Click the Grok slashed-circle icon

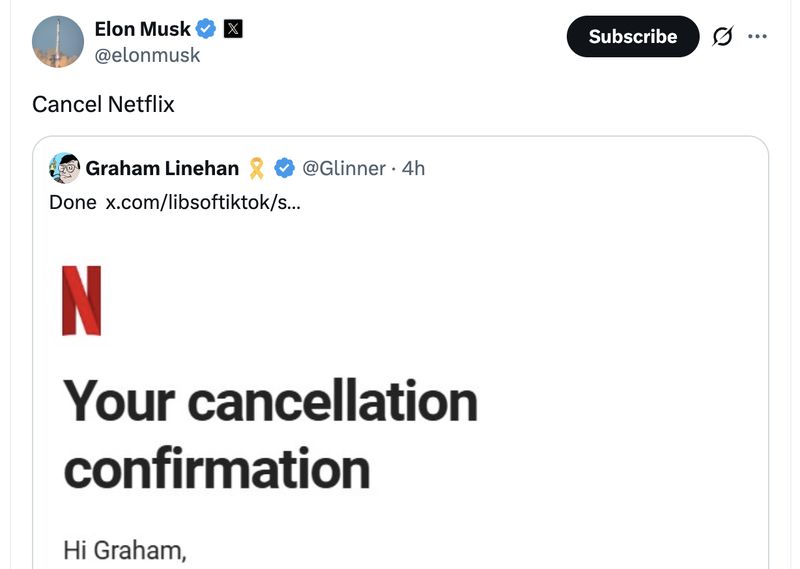721,37
